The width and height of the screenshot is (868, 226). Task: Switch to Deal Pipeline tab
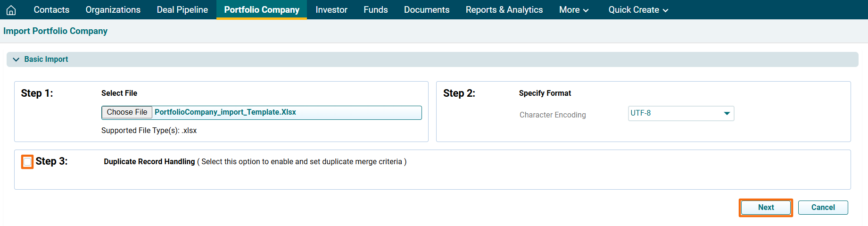coord(182,10)
